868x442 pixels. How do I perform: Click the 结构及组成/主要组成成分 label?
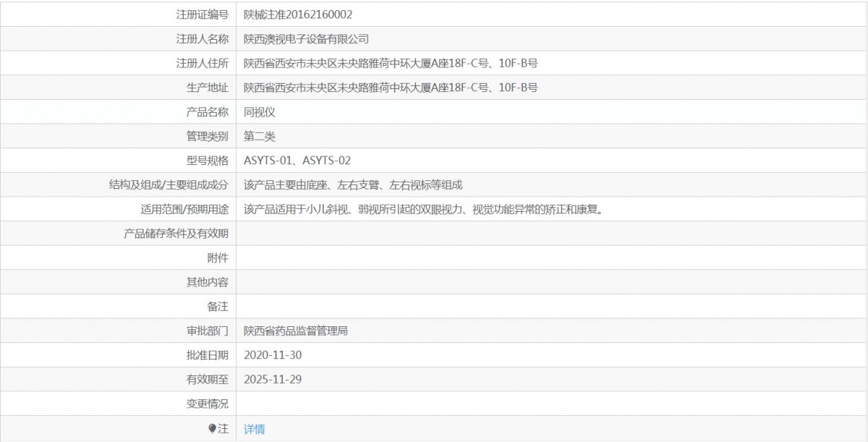click(x=169, y=185)
